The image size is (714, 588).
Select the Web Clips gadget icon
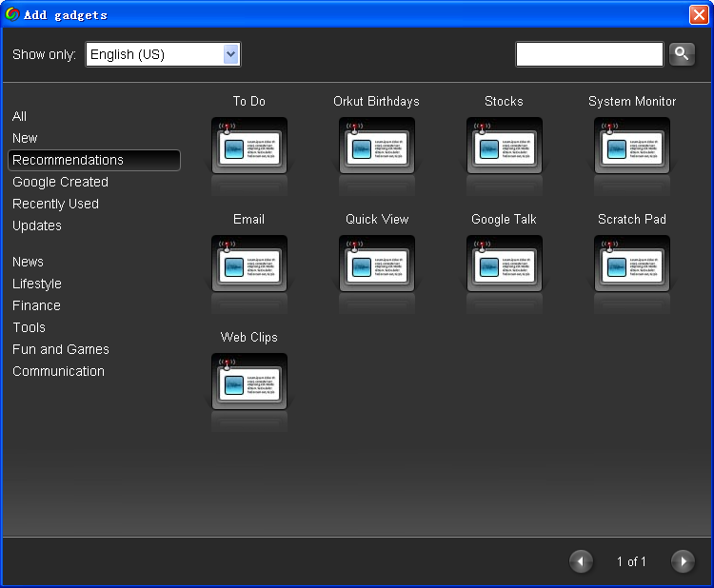point(249,382)
